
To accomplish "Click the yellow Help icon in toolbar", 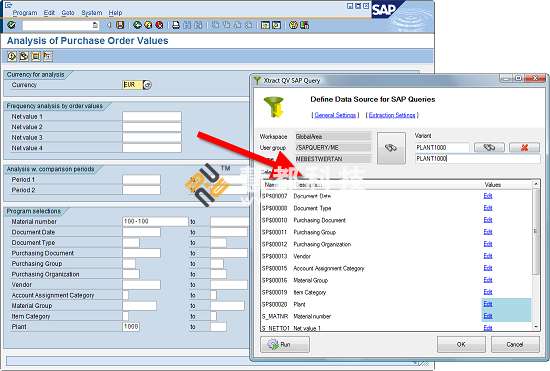I will [x=294, y=25].
